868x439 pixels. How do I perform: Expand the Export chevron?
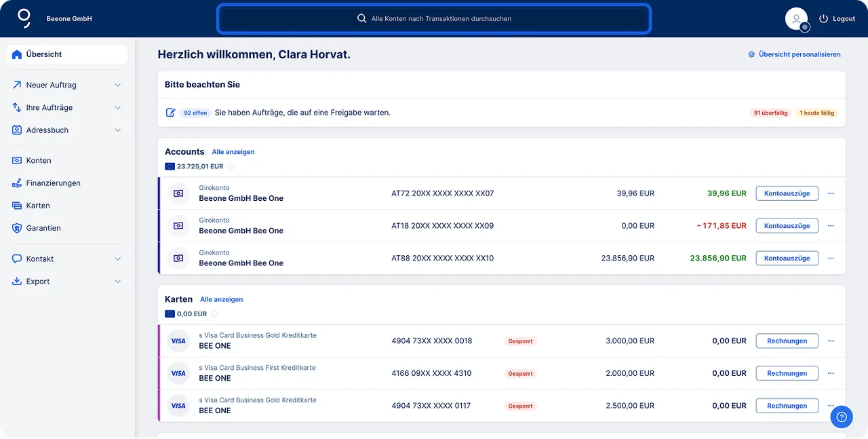click(118, 282)
